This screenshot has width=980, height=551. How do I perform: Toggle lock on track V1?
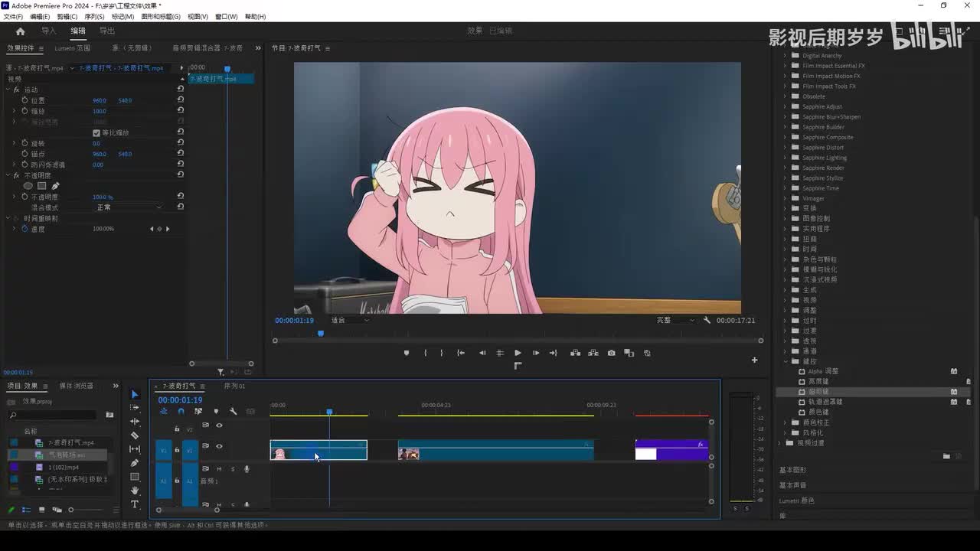pyautogui.click(x=177, y=450)
